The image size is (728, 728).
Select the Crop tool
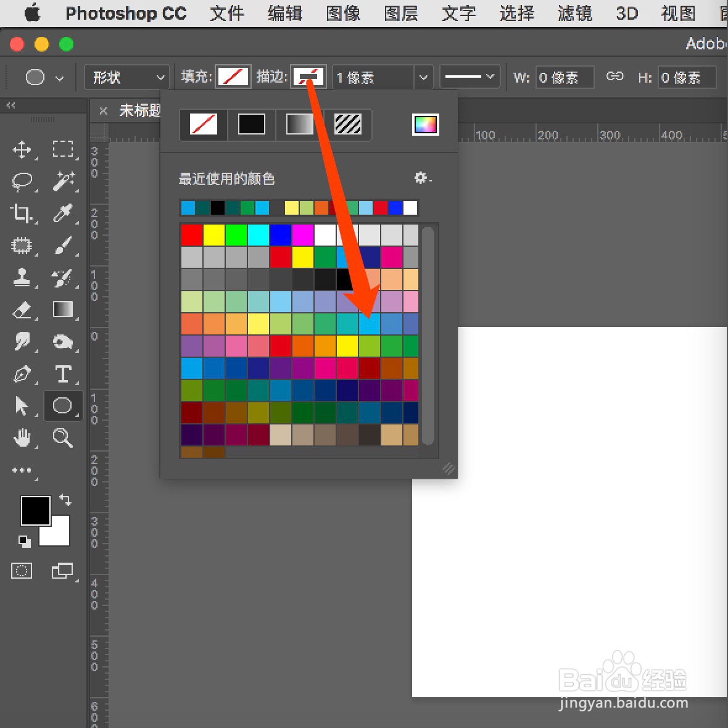tap(22, 213)
